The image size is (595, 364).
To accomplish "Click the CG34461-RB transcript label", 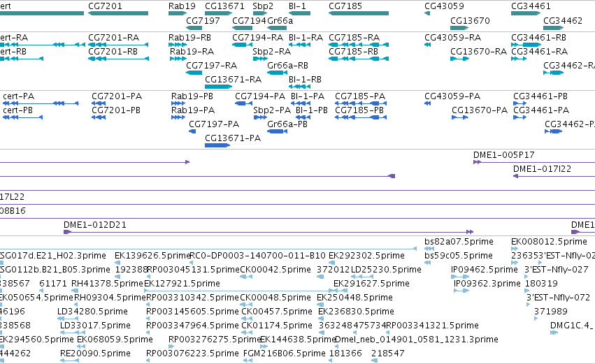I will click(538, 38).
